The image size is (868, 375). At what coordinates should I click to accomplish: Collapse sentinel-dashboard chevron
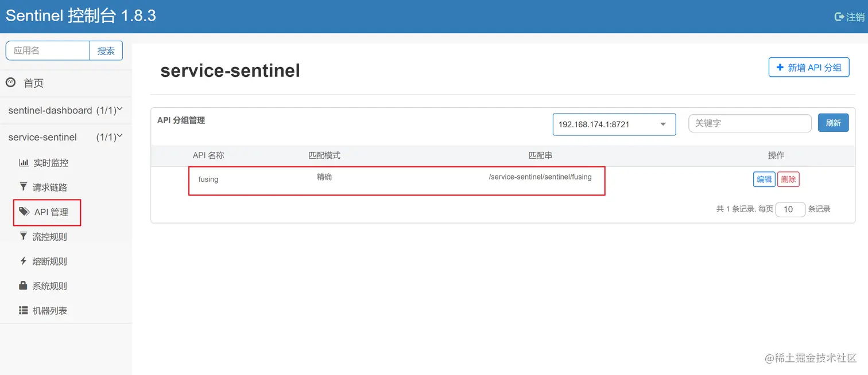click(x=120, y=110)
